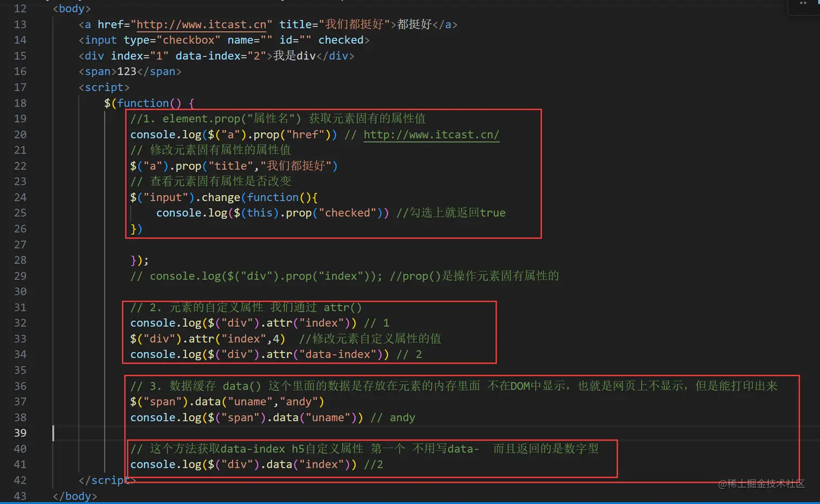The image size is (820, 504).
Task: Click the anchor text 都挺好 before </a>
Action: (414, 24)
